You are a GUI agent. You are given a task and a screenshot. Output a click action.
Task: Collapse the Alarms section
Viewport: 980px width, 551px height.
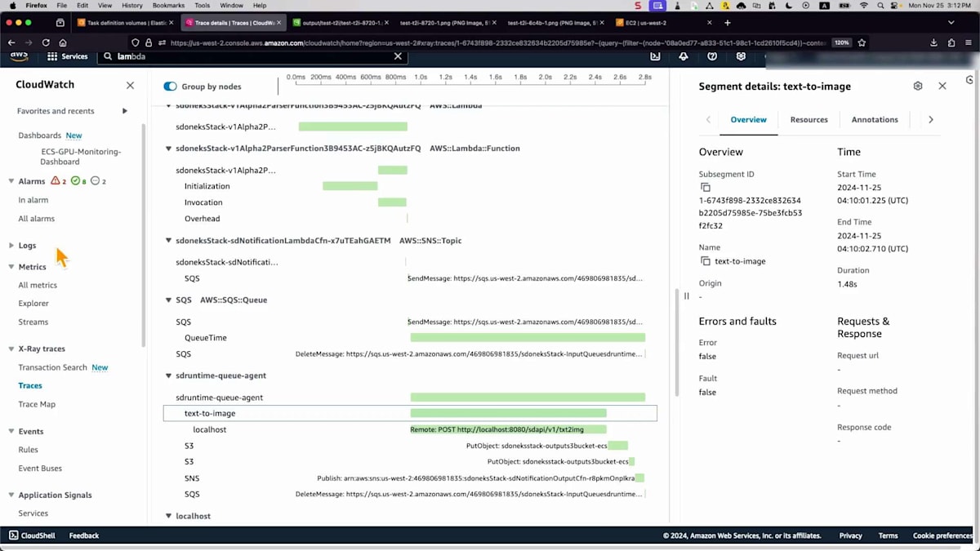pos(11,181)
